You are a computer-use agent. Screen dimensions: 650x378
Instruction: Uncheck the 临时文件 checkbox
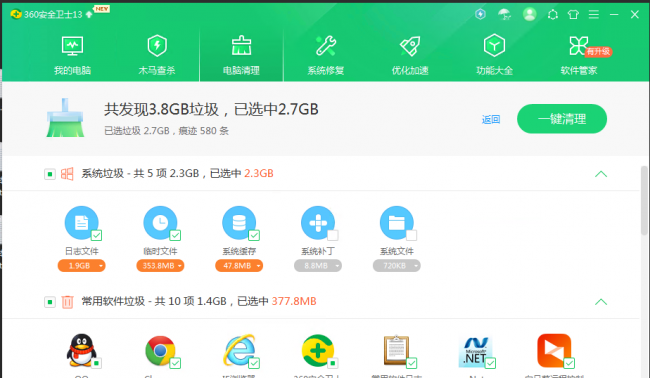click(x=175, y=235)
